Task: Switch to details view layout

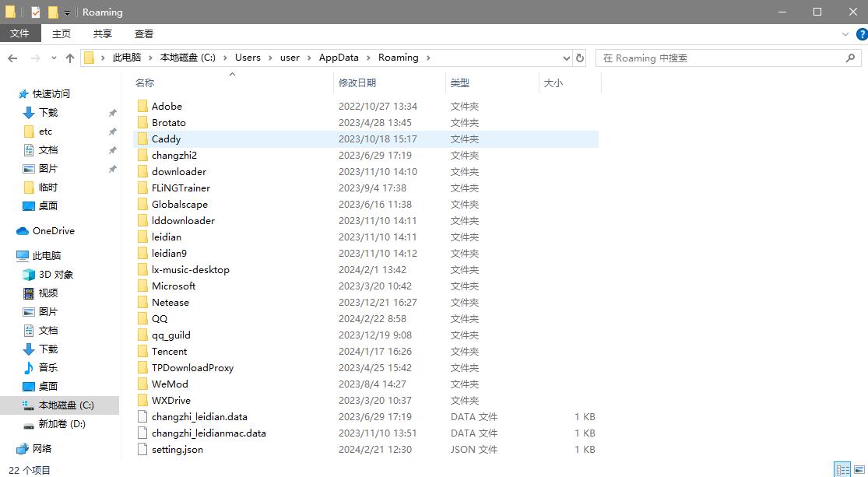Action: [842, 469]
